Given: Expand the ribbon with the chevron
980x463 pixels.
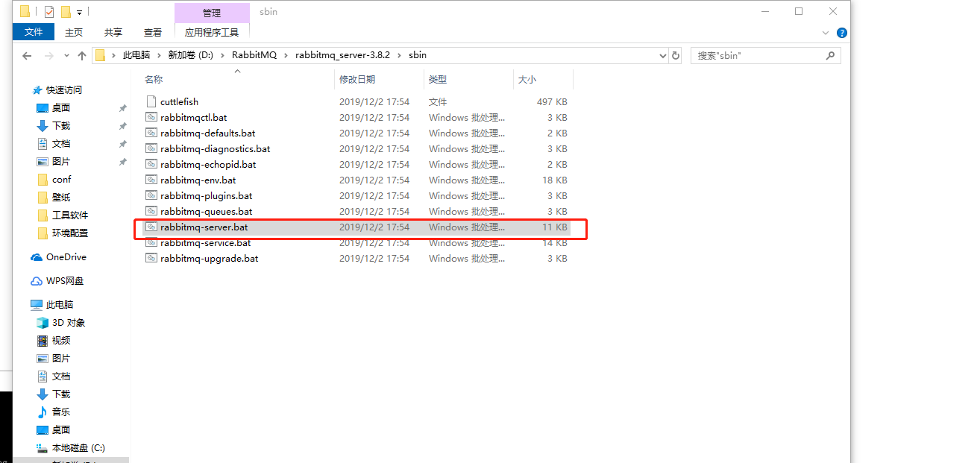Looking at the screenshot, I should pos(826,33).
